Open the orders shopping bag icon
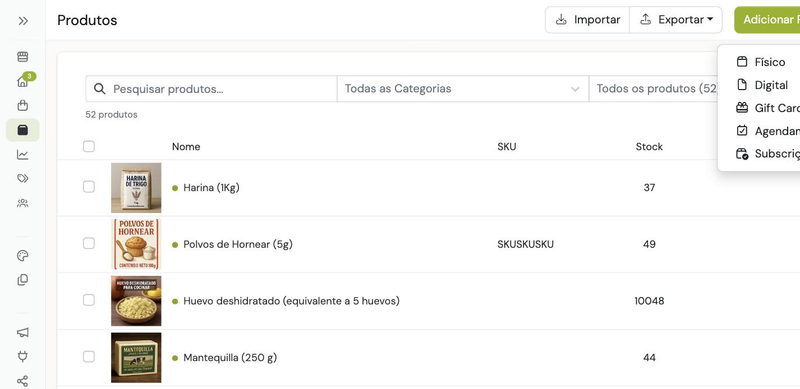Screen dimensions: 800x389 coord(22,106)
